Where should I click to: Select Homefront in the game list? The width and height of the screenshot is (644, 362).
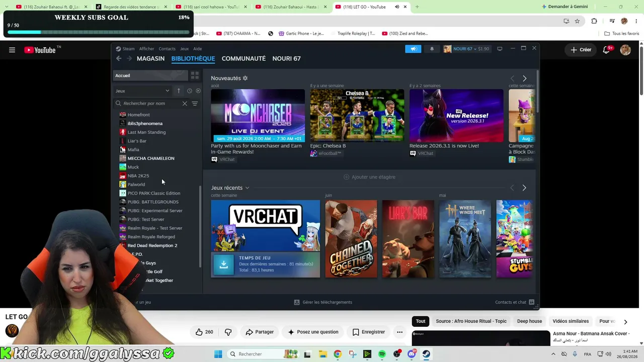pos(138,115)
